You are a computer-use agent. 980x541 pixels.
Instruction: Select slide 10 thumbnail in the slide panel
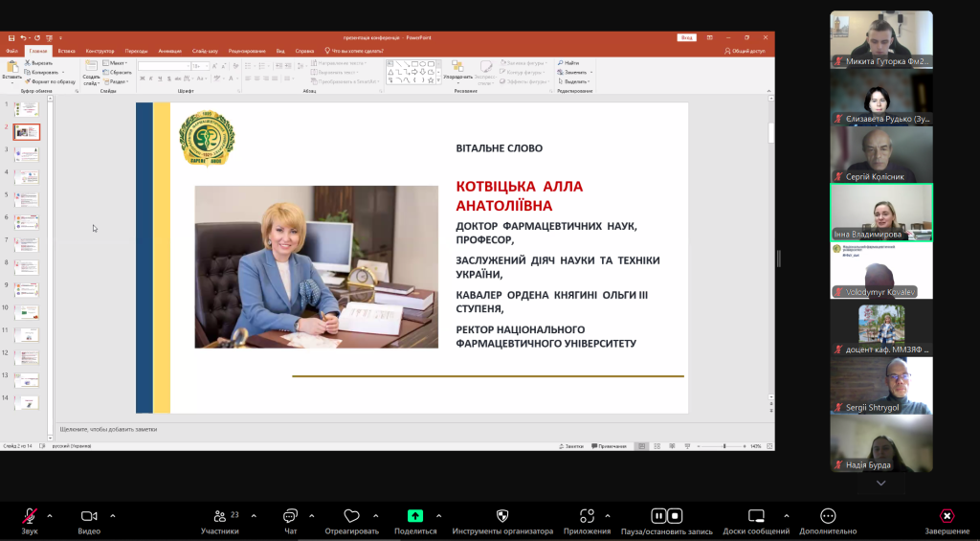(x=27, y=312)
